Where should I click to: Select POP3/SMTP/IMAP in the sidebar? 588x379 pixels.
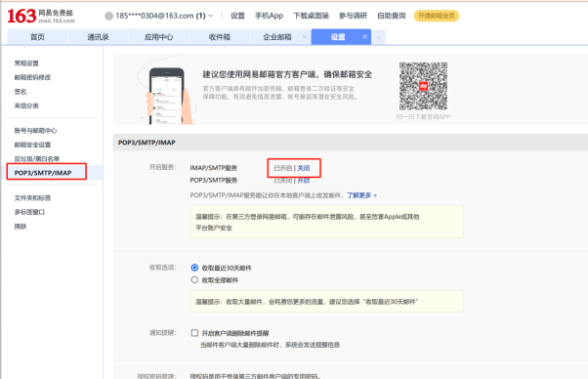[x=43, y=173]
